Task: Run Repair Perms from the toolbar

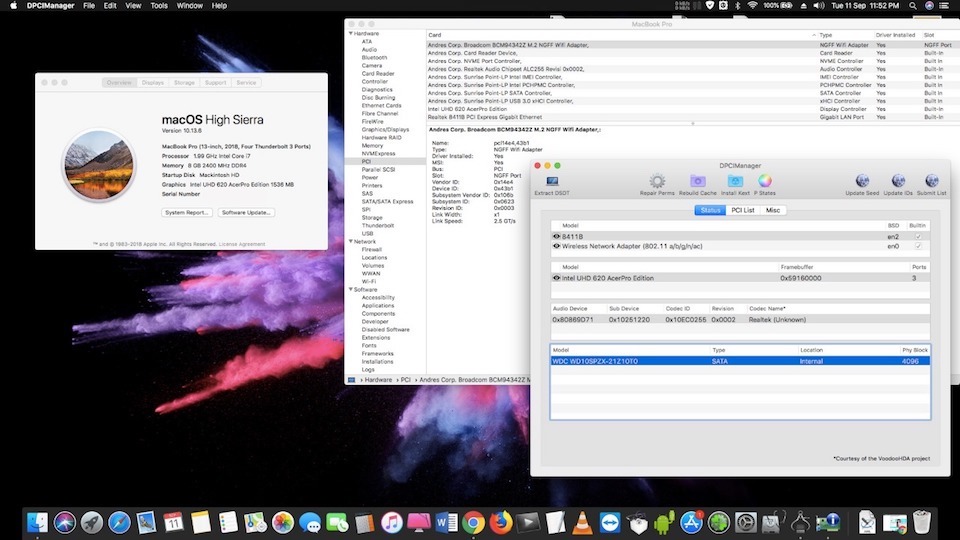Action: coord(657,181)
